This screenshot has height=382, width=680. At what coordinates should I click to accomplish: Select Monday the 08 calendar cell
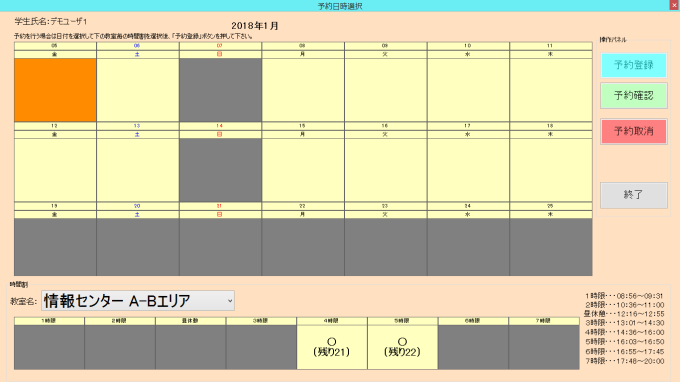coord(303,90)
